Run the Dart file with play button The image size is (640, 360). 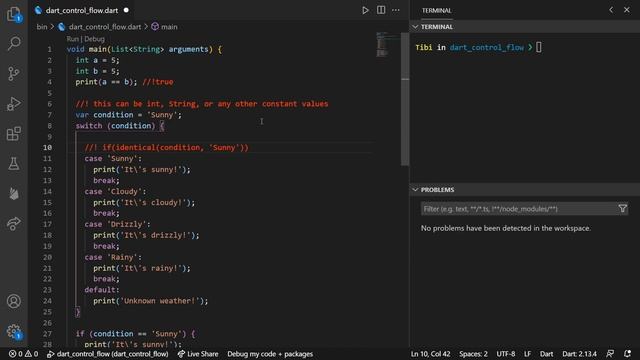click(x=365, y=10)
